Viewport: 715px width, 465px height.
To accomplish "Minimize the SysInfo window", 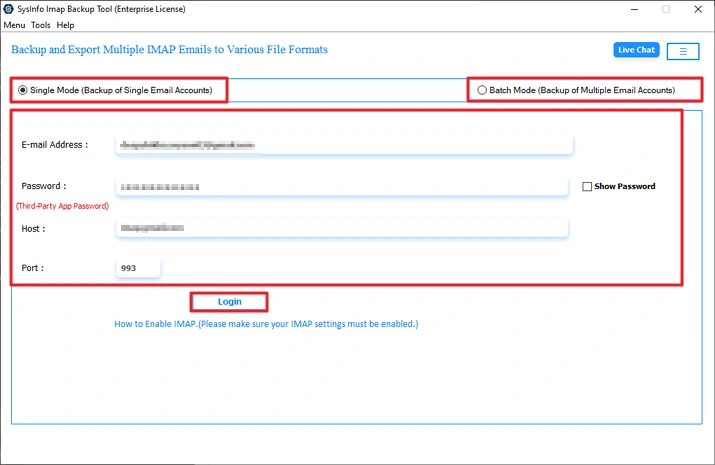I will pyautogui.click(x=634, y=9).
